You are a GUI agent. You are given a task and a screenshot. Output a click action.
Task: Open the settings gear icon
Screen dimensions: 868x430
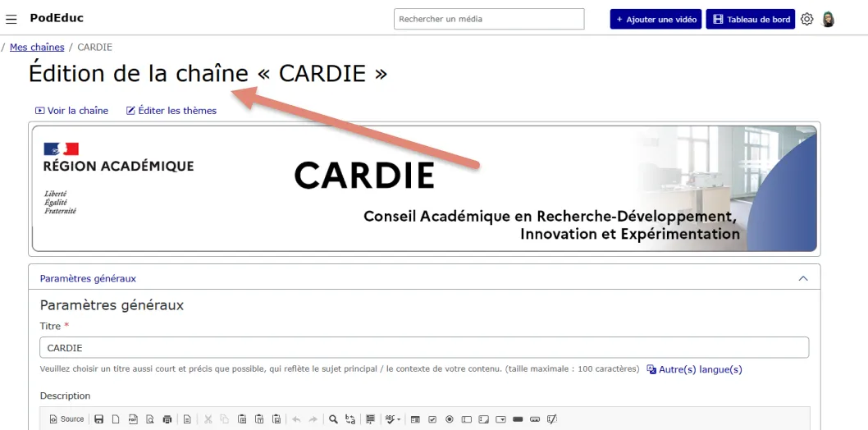807,20
